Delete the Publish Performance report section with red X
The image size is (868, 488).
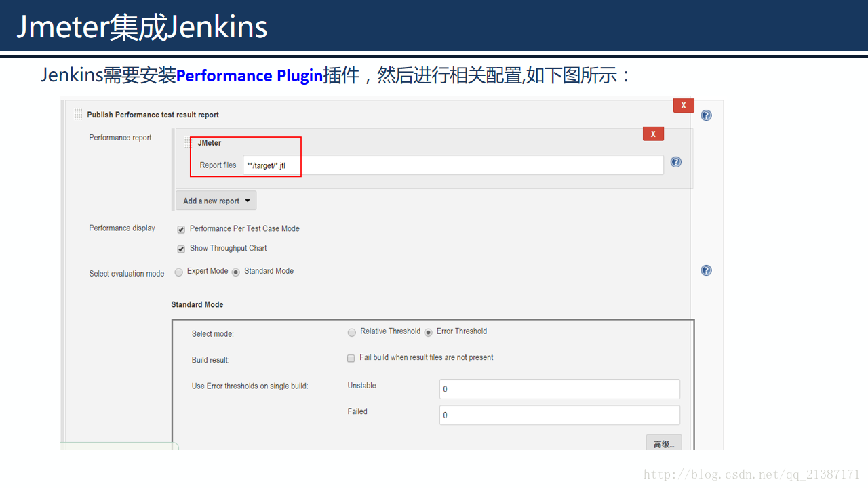684,105
